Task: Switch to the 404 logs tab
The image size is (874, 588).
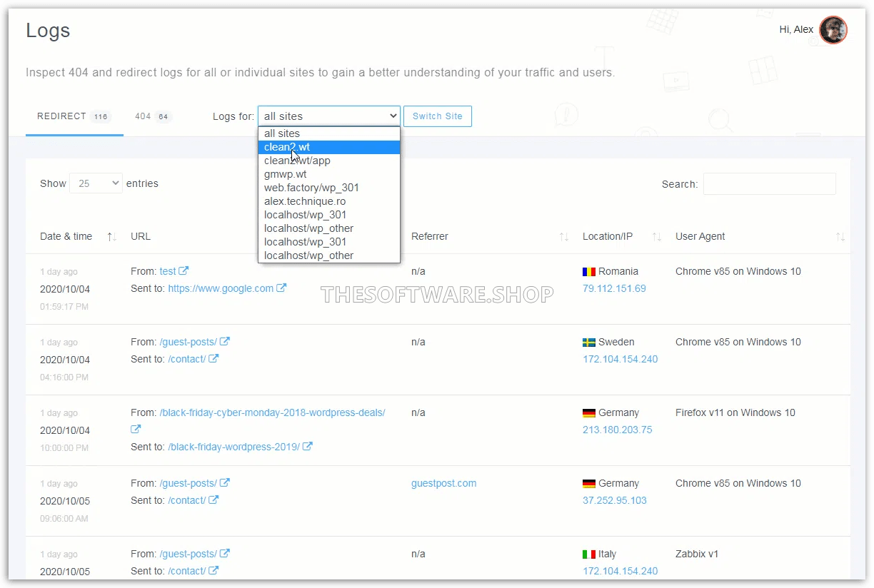Action: point(153,116)
